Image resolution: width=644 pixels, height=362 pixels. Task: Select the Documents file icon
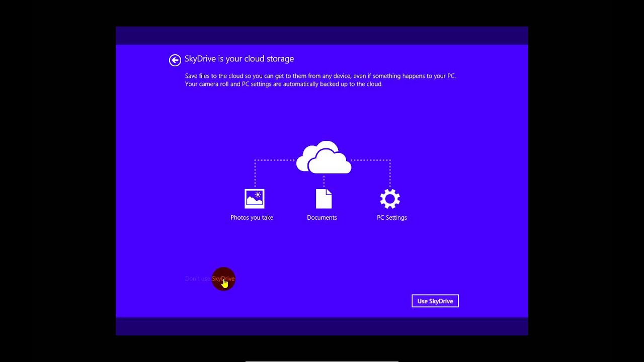(324, 199)
